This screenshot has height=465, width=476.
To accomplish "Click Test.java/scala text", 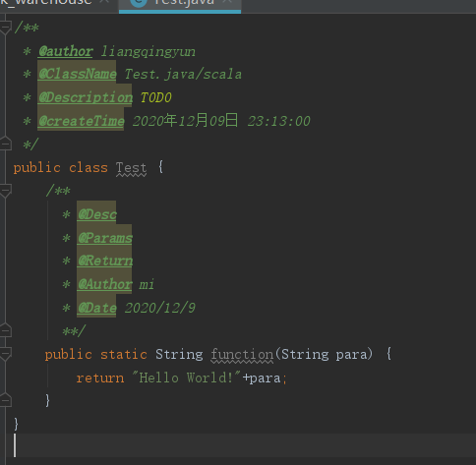I will pos(183,75).
